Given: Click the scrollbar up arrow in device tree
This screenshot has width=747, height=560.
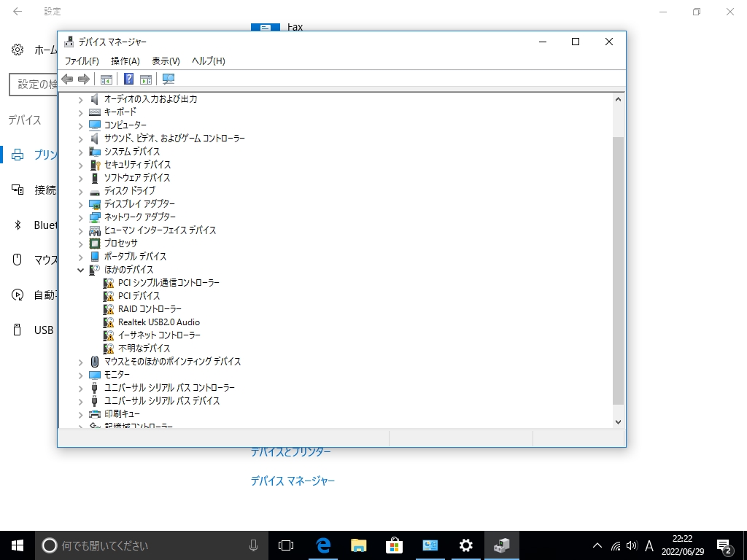Looking at the screenshot, I should pyautogui.click(x=618, y=99).
